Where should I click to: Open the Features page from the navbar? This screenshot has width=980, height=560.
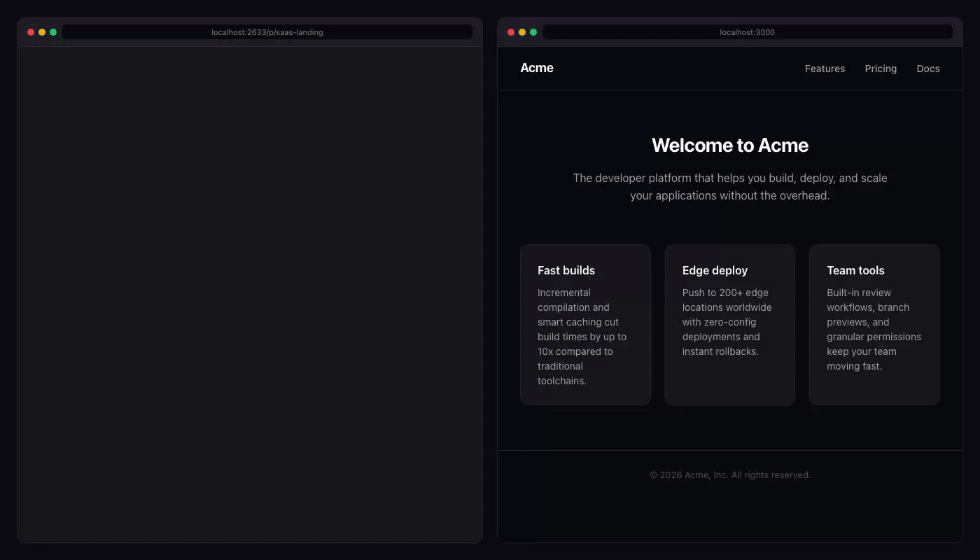point(825,68)
